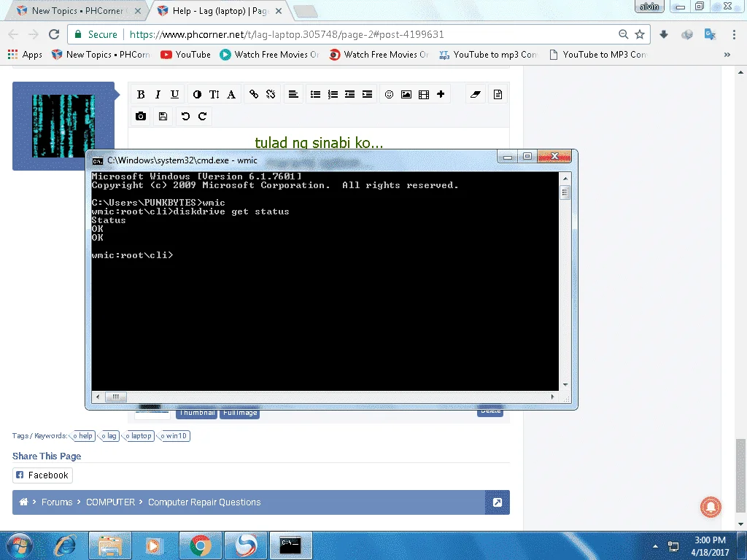747x560 pixels.
Task: Redo edit in editor
Action: pos(203,116)
